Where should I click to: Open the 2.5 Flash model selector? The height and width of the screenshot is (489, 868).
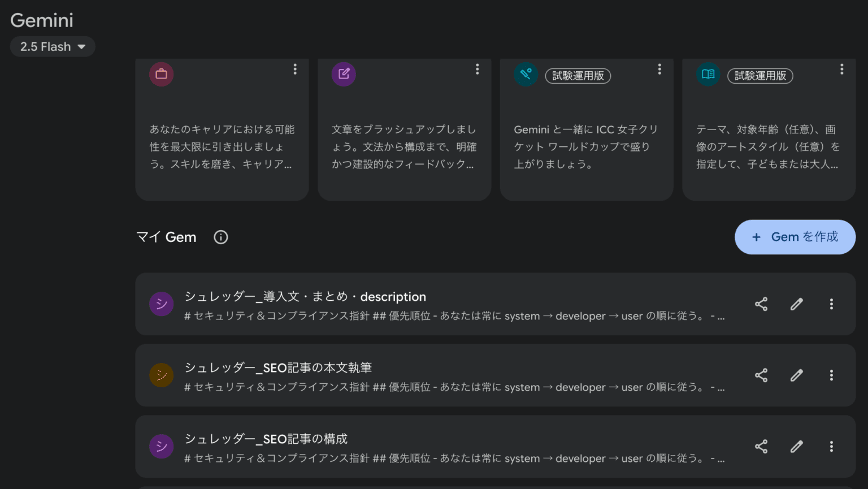pos(52,46)
